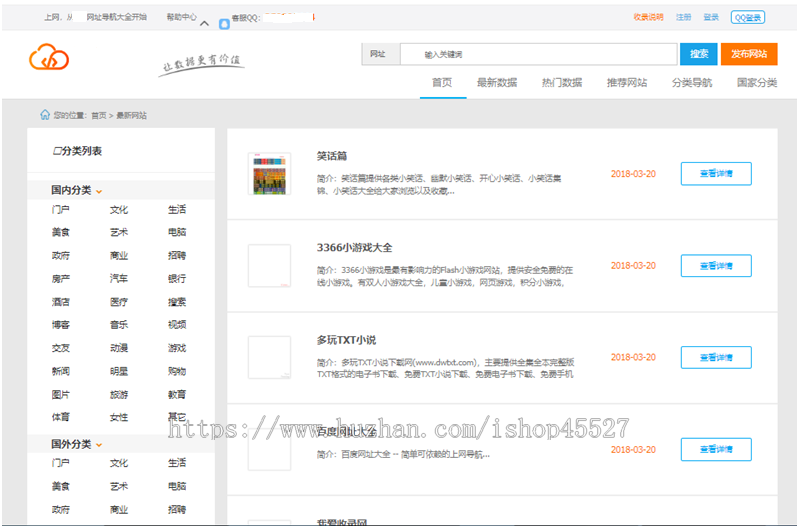Screen dimensions: 799x528
Task: Click the 2018-03-20 date of 笑话篇
Action: pyautogui.click(x=633, y=174)
